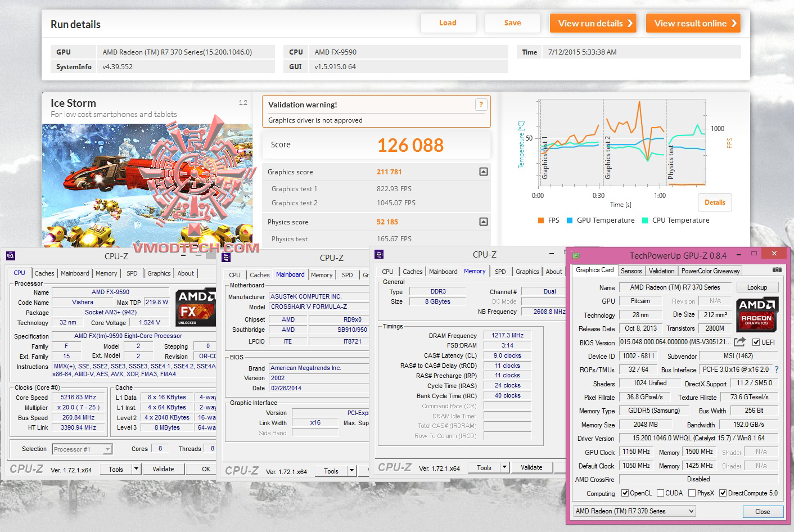This screenshot has height=532, width=794.
Task: Click the GPU-Z title bar app icon
Action: pos(575,255)
